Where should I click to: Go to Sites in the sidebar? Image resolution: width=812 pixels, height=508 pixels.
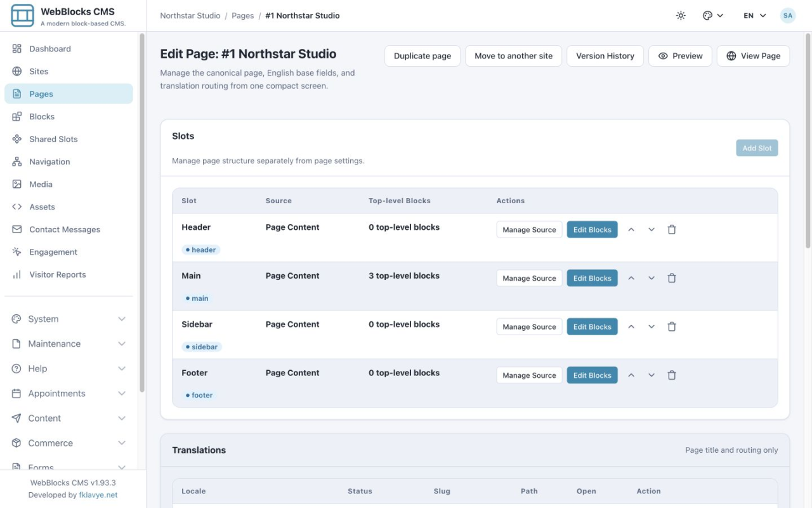click(x=69, y=71)
